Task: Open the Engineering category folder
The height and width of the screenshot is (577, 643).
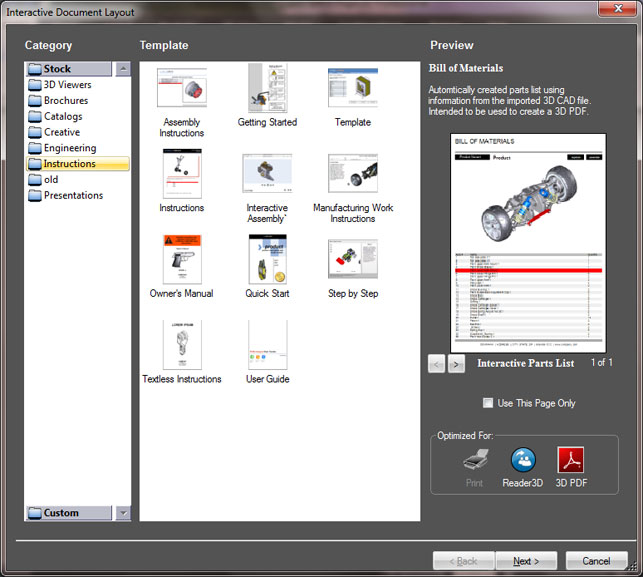Action: click(x=70, y=148)
